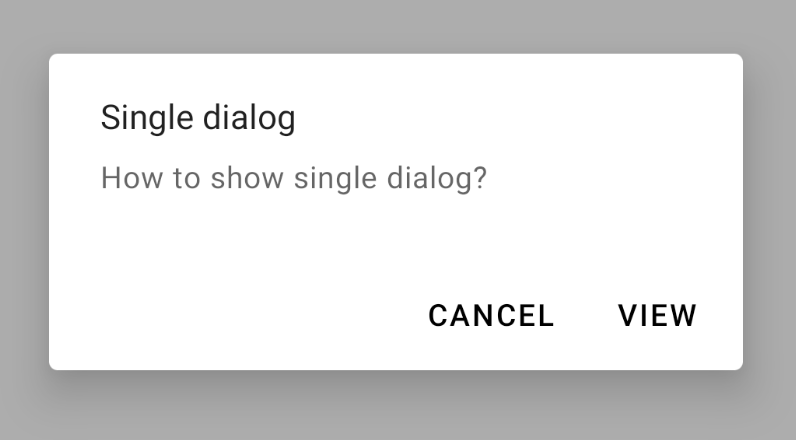Image resolution: width=796 pixels, height=440 pixels.
Task: Dismiss dialog via dimmed area above it
Action: click(x=396, y=25)
